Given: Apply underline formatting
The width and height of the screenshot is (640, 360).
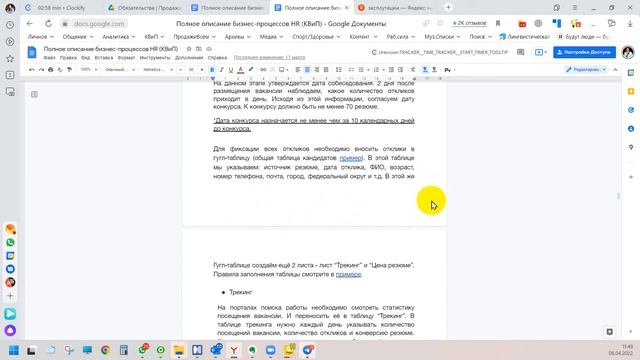Looking at the screenshot, I should (x=231, y=70).
